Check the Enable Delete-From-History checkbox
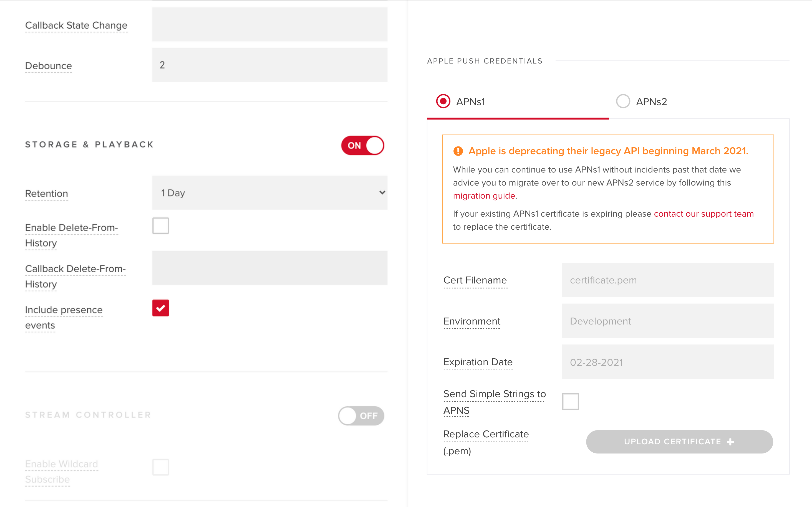The width and height of the screenshot is (812, 507). (161, 226)
